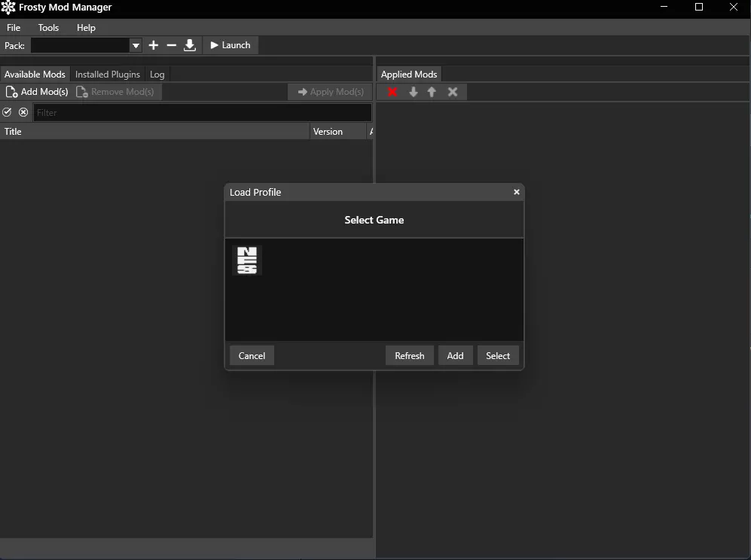Click the move mod up arrow icon
751x560 pixels.
click(x=432, y=92)
